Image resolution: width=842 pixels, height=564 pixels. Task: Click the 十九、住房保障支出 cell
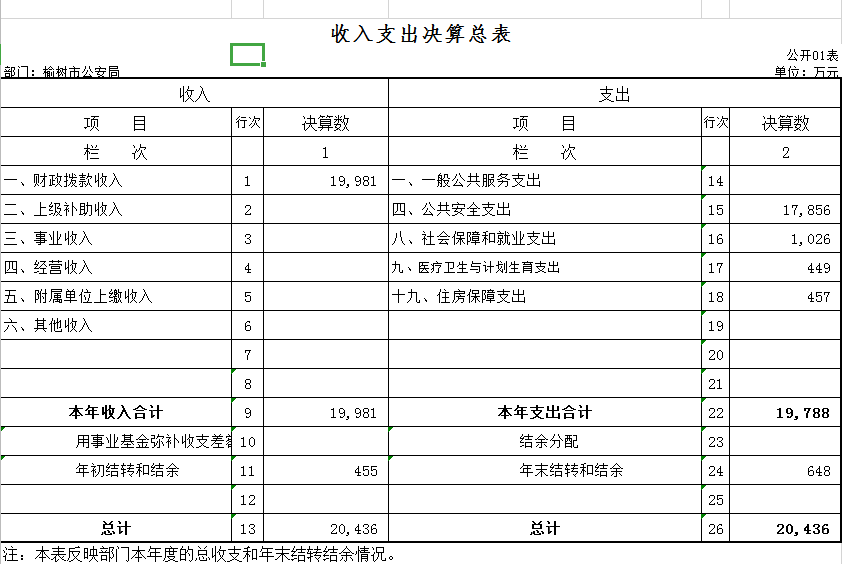(459, 297)
